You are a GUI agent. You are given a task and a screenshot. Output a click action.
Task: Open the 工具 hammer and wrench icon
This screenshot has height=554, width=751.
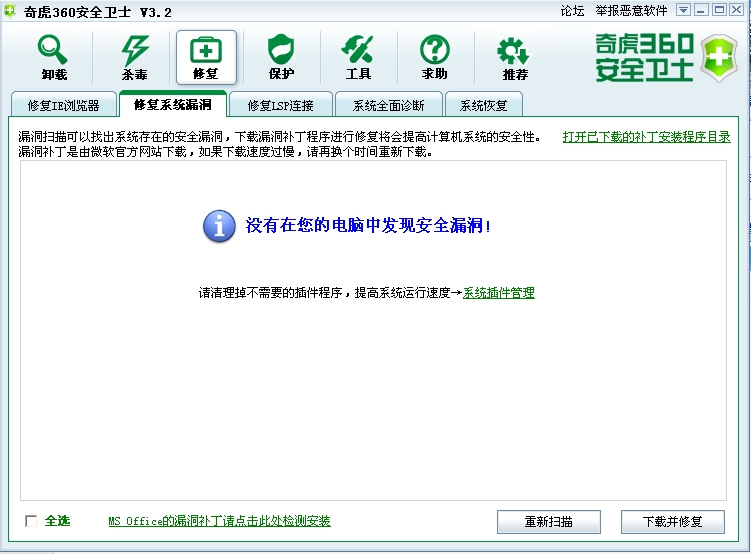pos(357,49)
